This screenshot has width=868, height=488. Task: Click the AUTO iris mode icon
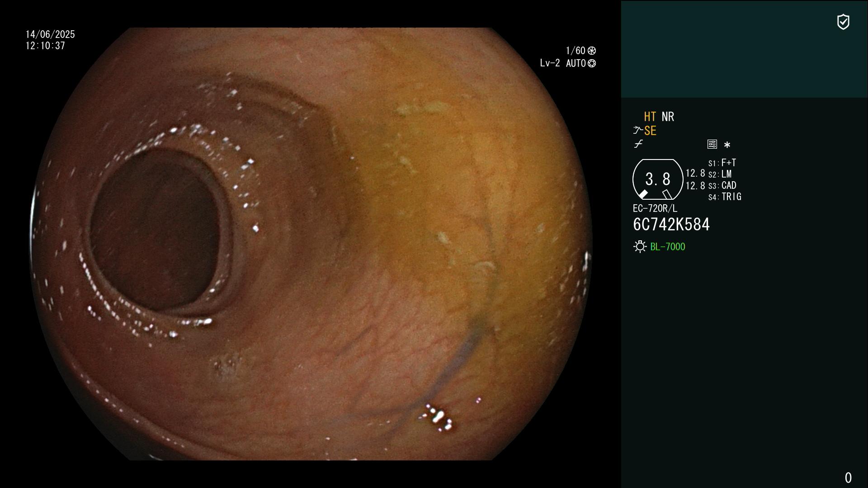pos(592,63)
